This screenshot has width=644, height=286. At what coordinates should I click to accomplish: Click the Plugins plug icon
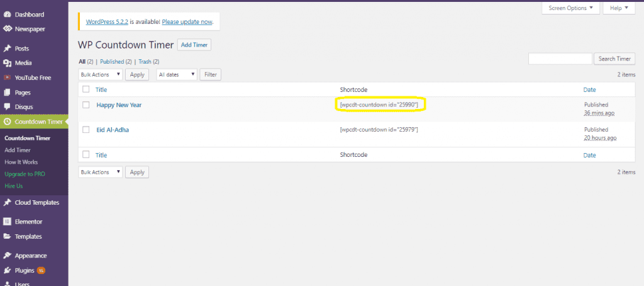pos(7,270)
